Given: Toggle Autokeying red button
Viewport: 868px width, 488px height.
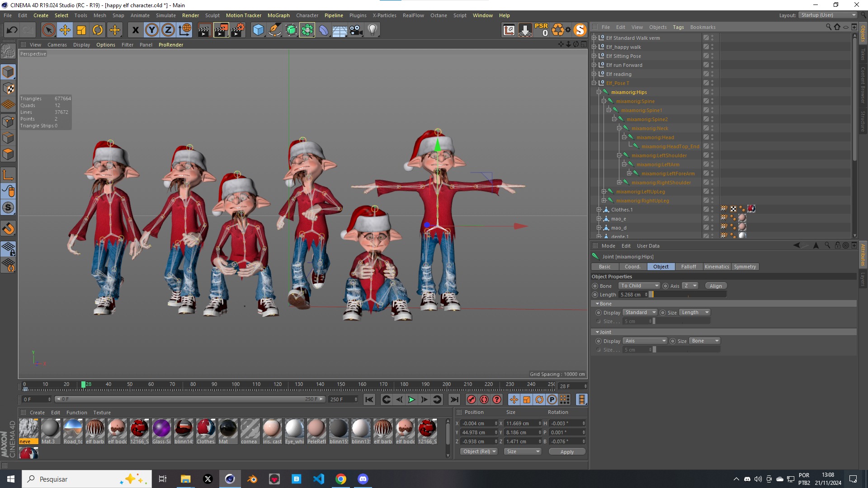Looking at the screenshot, I should (484, 399).
